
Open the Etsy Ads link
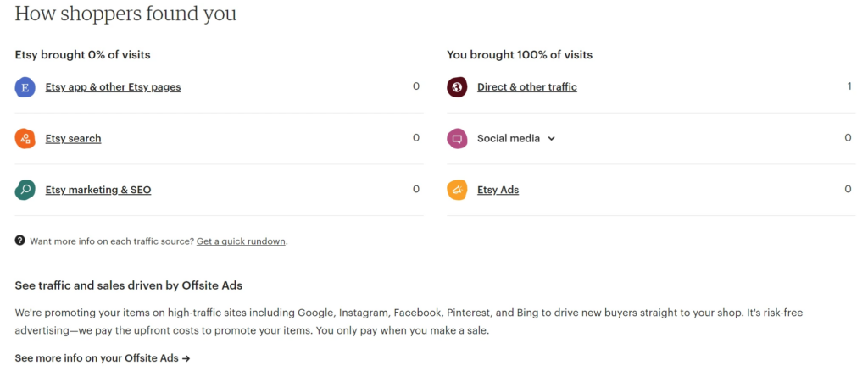point(498,190)
